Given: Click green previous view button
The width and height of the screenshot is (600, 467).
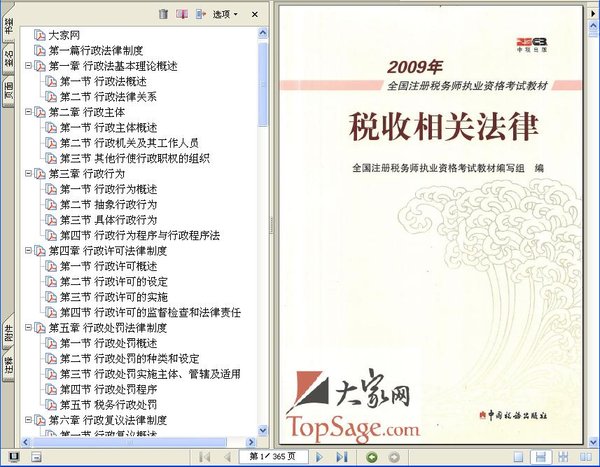Looking at the screenshot, I should pyautogui.click(x=372, y=457).
